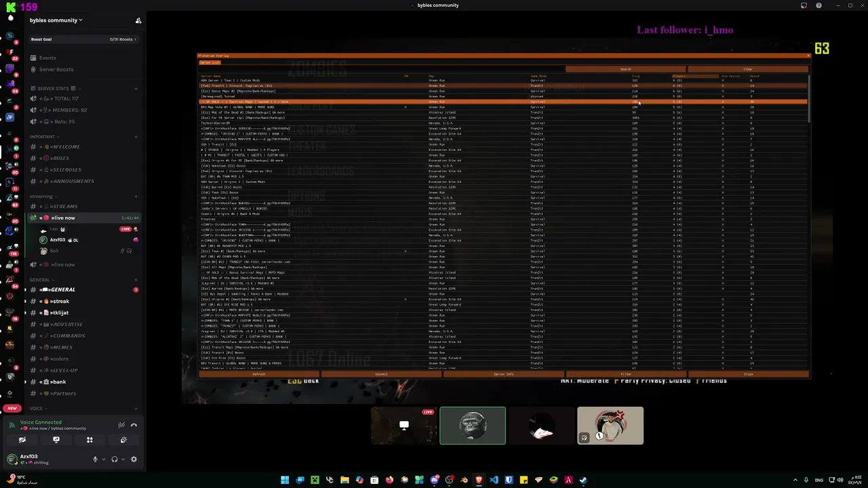Screen dimensions: 868x488
Task: Open the SELFROLES text channel
Action: pos(84,169)
